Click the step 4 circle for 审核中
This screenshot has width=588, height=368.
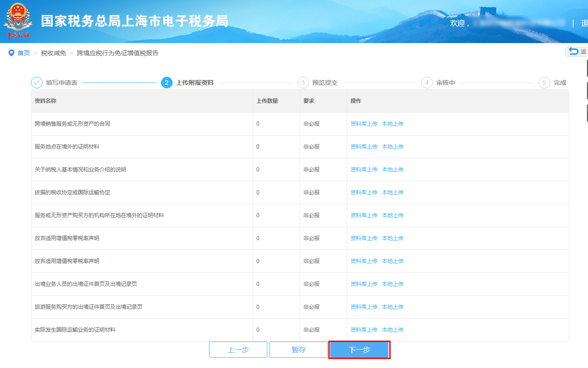click(426, 83)
